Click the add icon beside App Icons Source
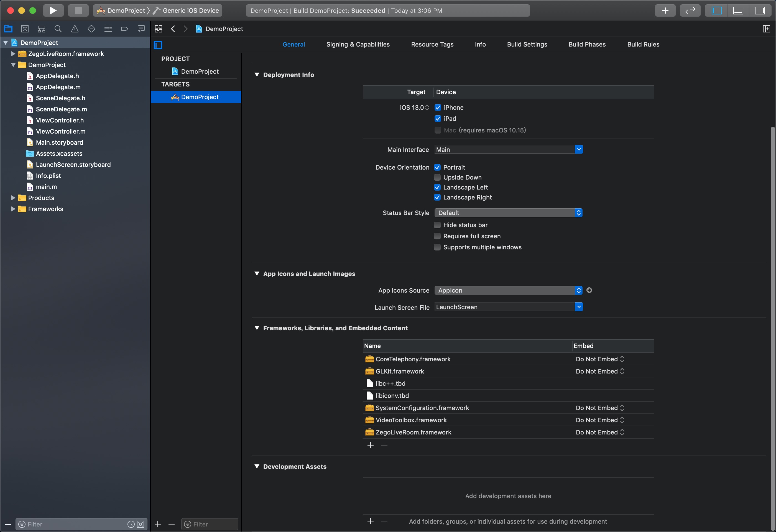Viewport: 776px width, 532px height. pos(589,290)
